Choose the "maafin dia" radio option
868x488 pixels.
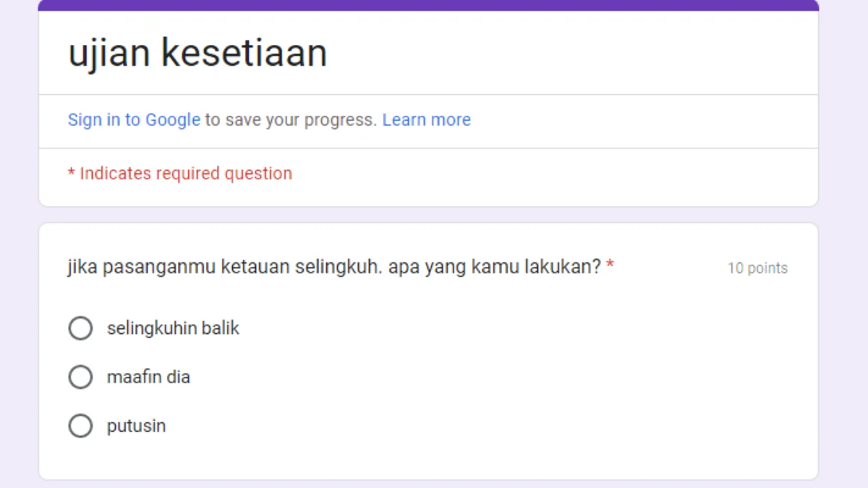click(80, 377)
